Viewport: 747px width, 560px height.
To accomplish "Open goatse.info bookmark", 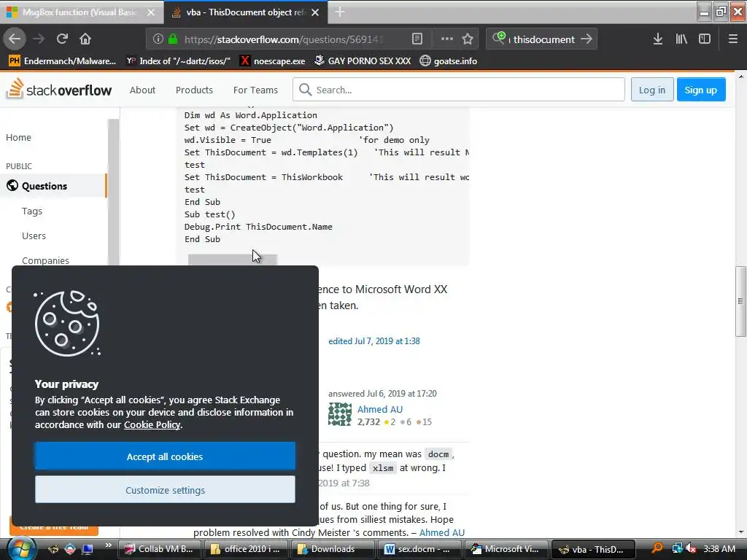I will [x=449, y=61].
